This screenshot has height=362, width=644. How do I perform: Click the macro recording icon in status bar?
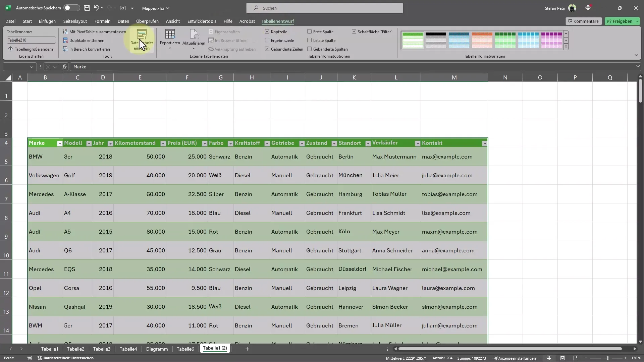click(x=29, y=358)
